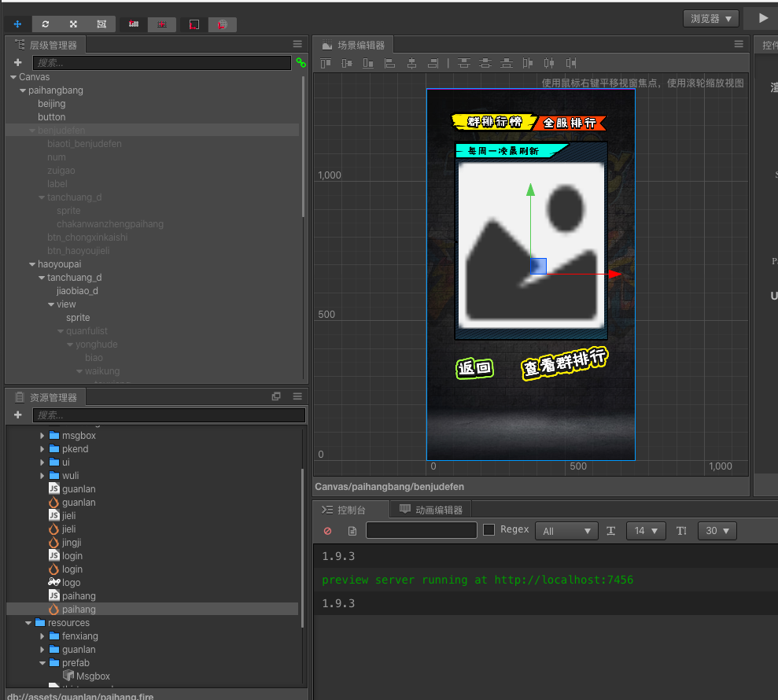The height and width of the screenshot is (700, 778).
Task: Click the 返回 button in the scene
Action: pyautogui.click(x=474, y=368)
